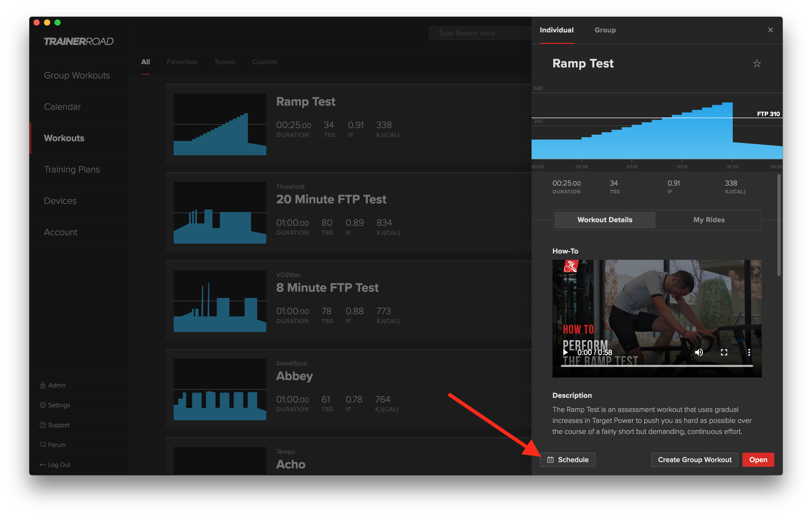This screenshot has width=812, height=517.
Task: Click the SweetSpot label above Abbey
Action: 291,363
